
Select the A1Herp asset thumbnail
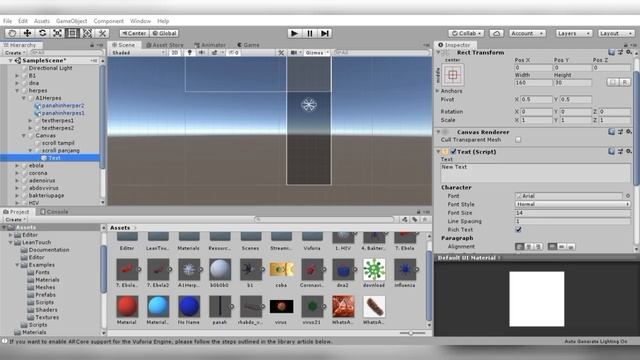pyautogui.click(x=189, y=270)
